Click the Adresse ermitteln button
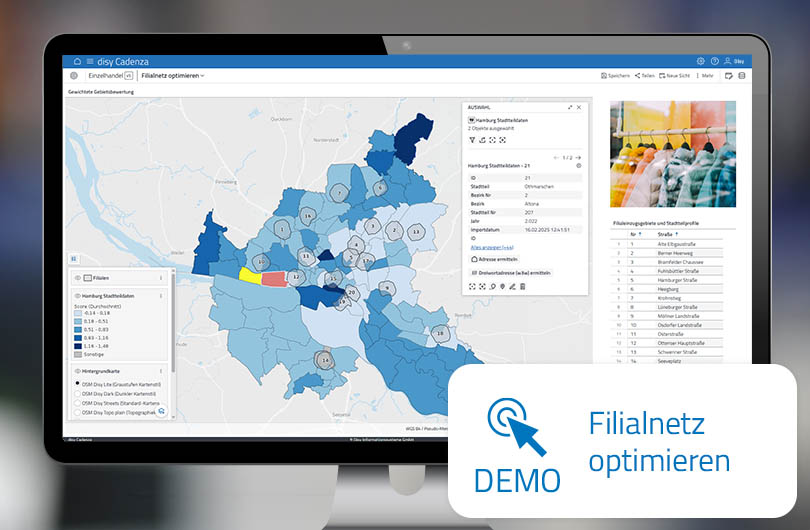Viewport: 810px width, 530px height. click(x=494, y=259)
